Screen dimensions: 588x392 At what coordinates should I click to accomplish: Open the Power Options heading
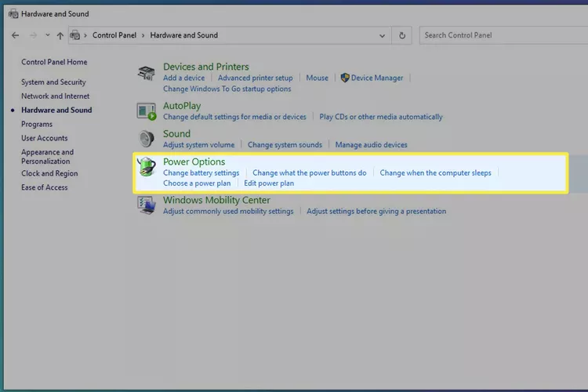[194, 162]
